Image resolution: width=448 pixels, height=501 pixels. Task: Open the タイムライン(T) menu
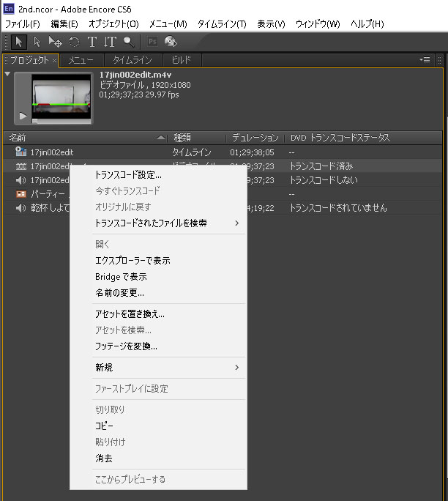point(222,24)
